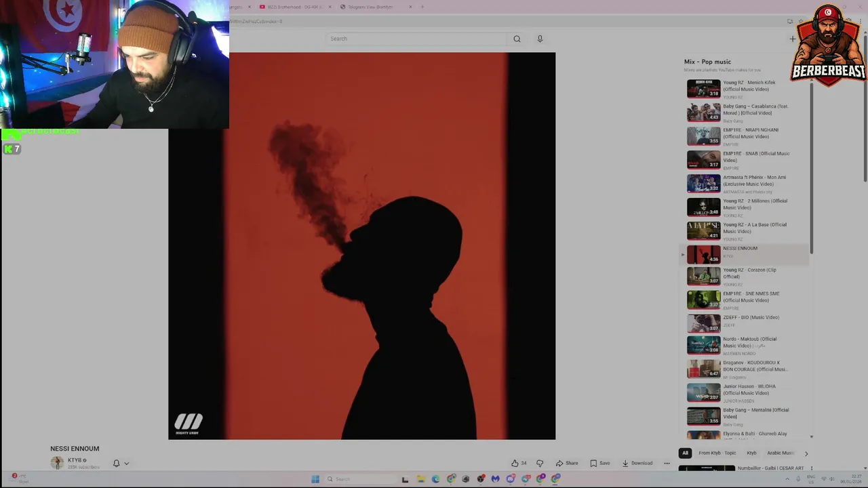Activate voice search microphone icon
This screenshot has height=488, width=868.
[x=540, y=39]
